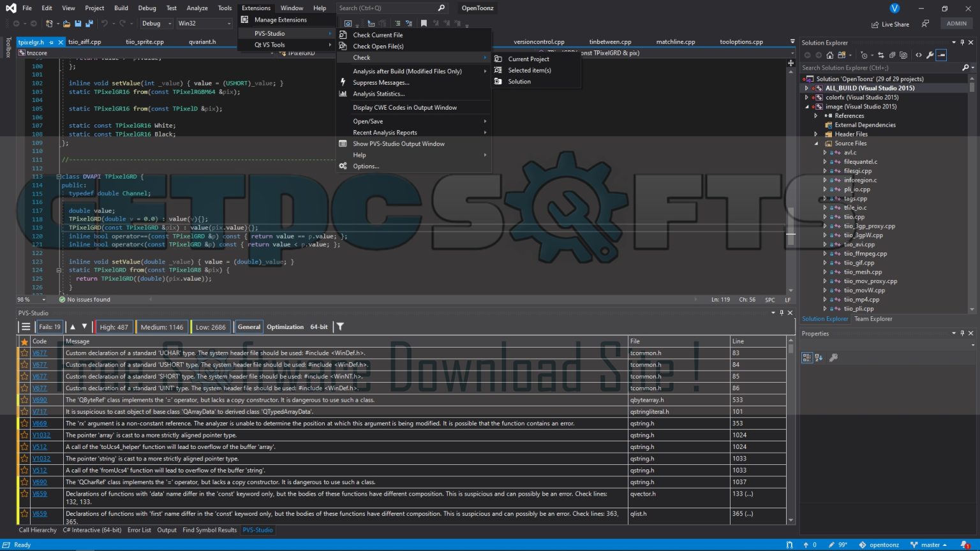The height and width of the screenshot is (551, 980).
Task: Jump to previous PVS-Studio message with up arrow
Action: (x=73, y=327)
